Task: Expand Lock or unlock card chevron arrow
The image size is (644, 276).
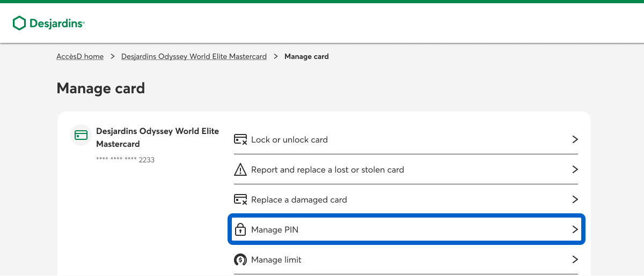Action: point(575,139)
